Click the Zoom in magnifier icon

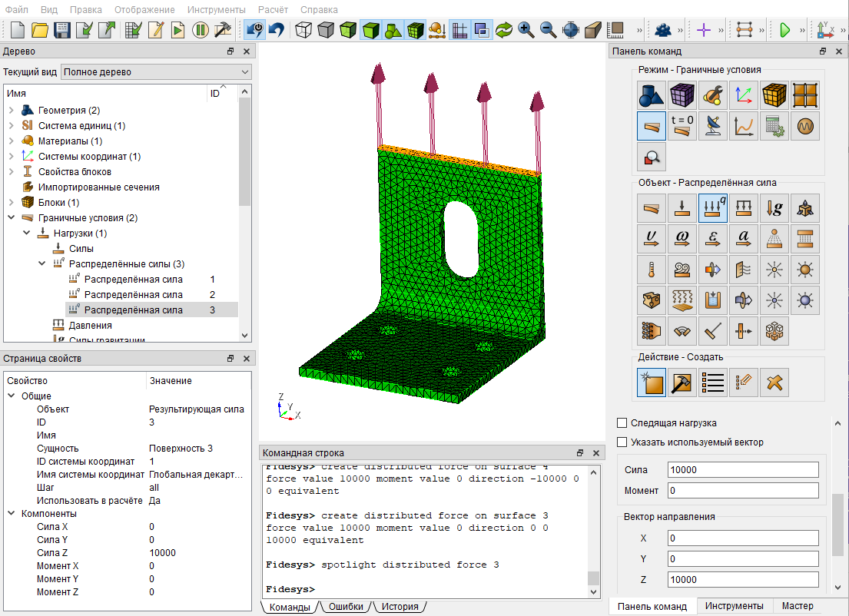526,29
